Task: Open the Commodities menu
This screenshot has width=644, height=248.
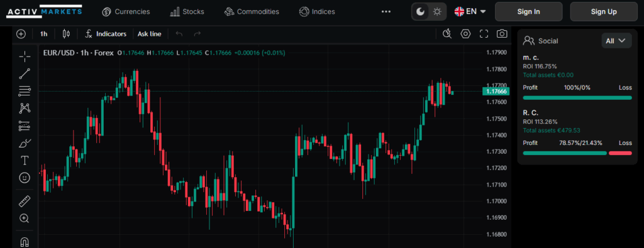Action: click(252, 11)
